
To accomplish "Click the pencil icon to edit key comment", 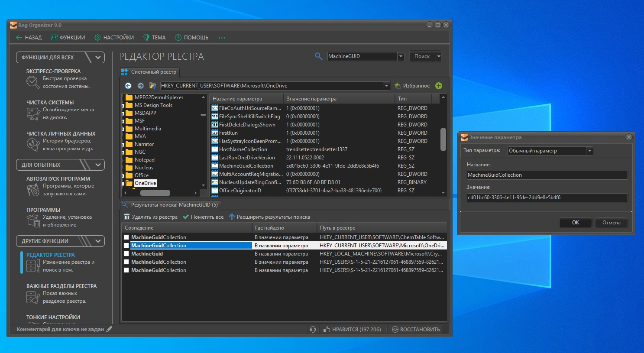I will pyautogui.click(x=109, y=329).
